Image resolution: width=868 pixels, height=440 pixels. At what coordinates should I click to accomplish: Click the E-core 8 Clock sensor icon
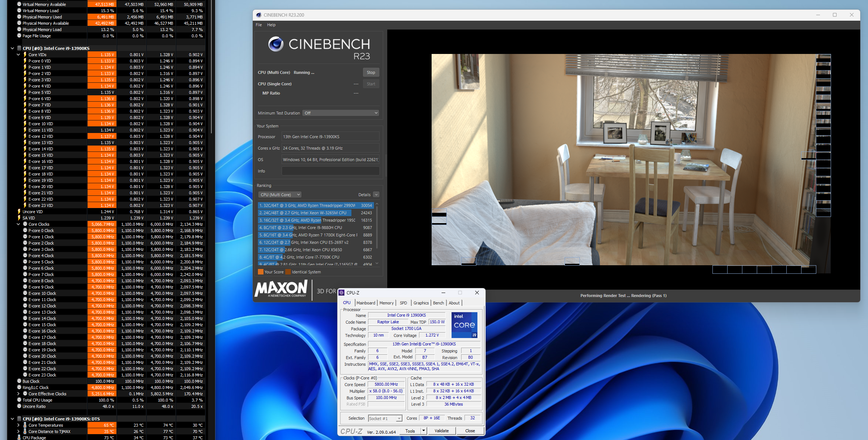coord(25,281)
